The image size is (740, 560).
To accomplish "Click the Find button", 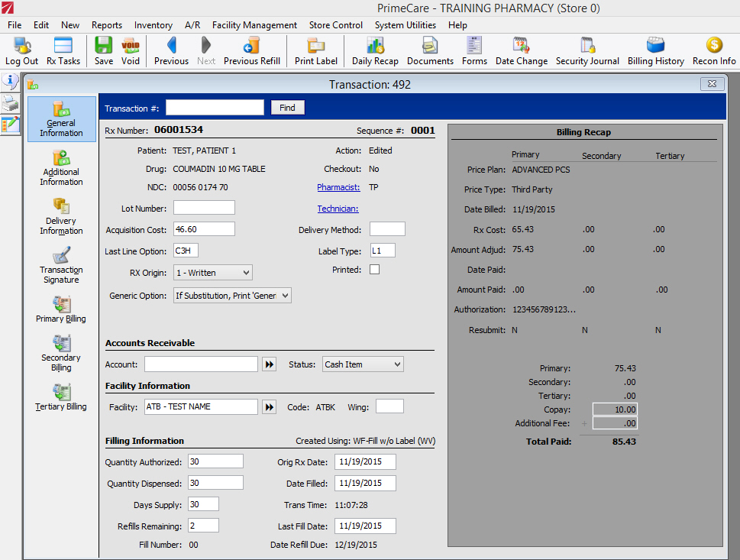I will pyautogui.click(x=287, y=107).
